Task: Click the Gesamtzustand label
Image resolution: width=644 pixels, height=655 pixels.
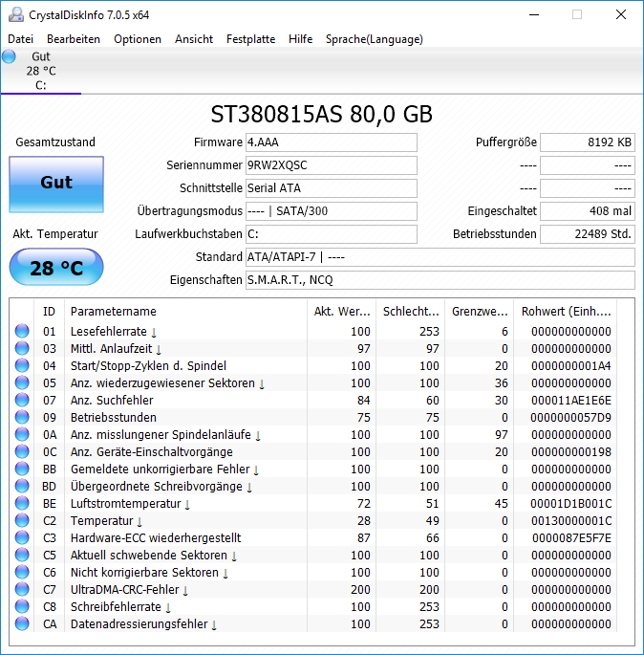Action: pos(55,142)
